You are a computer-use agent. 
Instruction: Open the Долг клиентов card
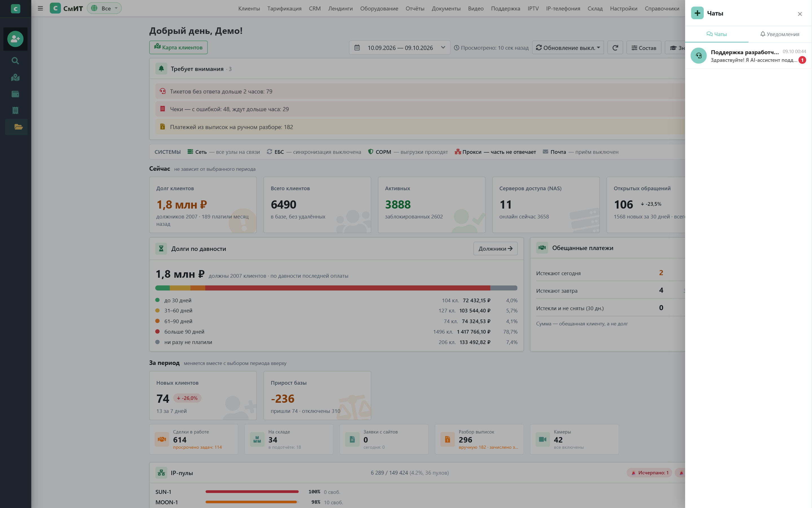(203, 205)
